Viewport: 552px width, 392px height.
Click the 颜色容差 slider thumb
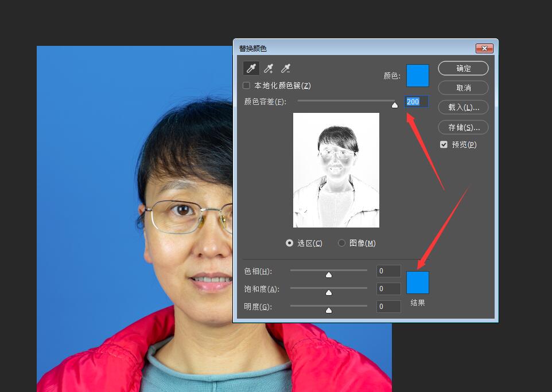click(x=395, y=104)
